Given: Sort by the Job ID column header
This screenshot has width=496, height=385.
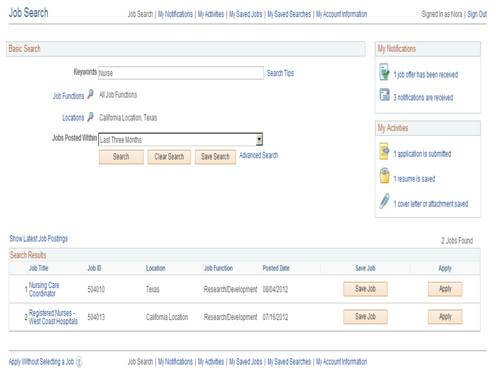Looking at the screenshot, I should click(x=94, y=268).
